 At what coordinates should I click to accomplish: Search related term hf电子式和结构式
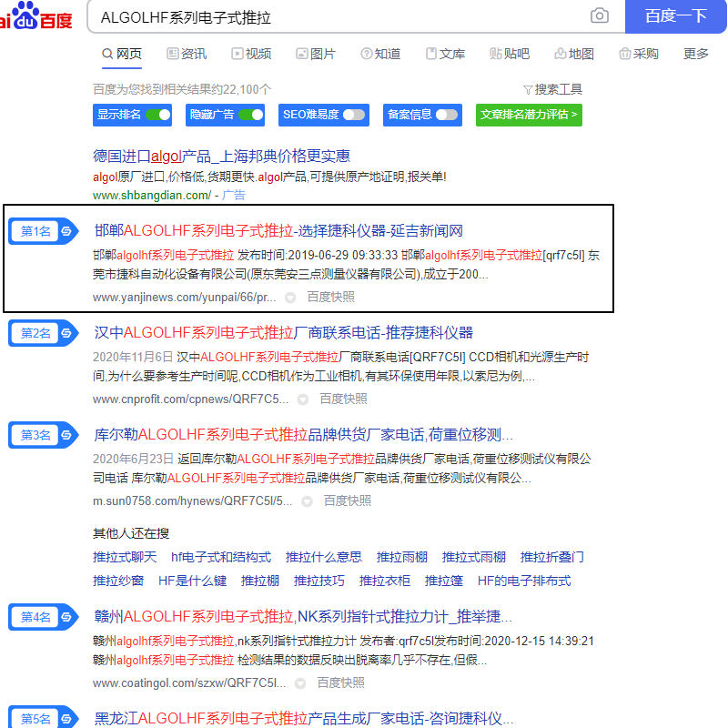[221, 557]
